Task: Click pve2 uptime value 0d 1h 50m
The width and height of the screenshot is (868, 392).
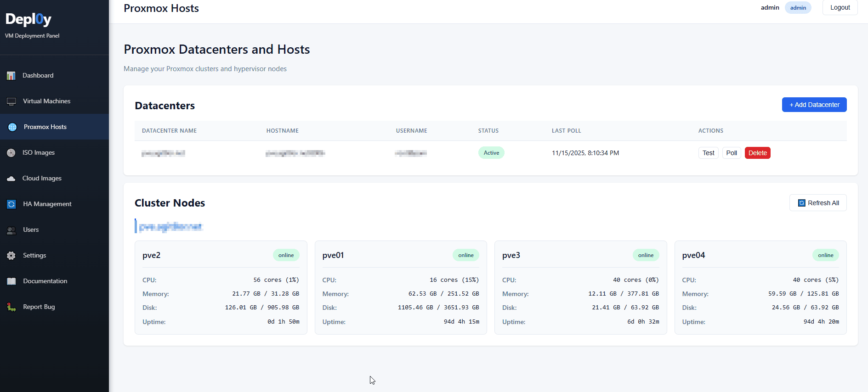Action: 284,322
